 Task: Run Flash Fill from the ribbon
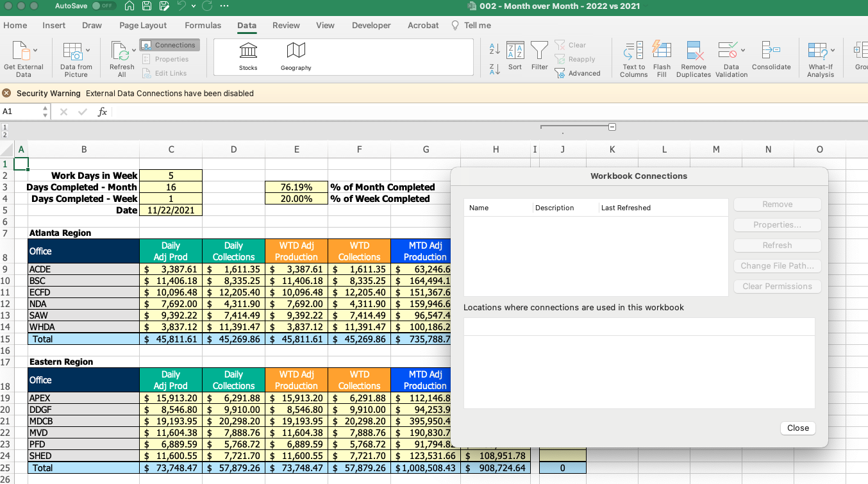662,51
